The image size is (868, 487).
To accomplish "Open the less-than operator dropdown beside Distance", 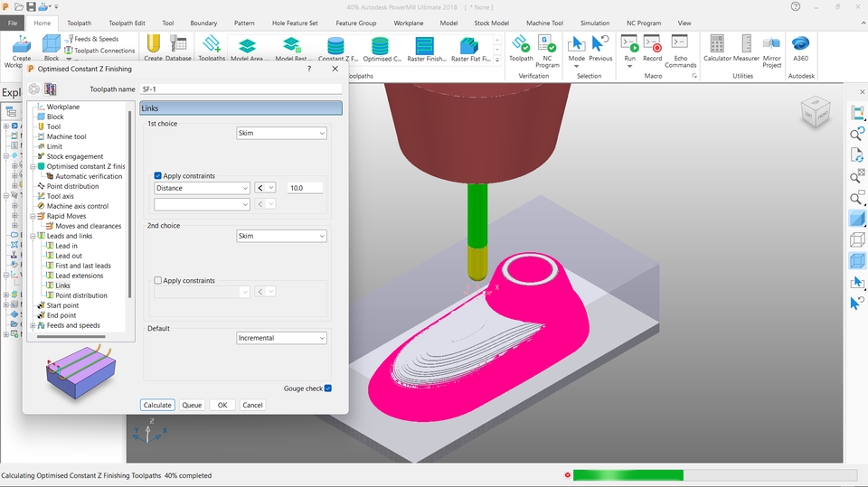I will [265, 188].
